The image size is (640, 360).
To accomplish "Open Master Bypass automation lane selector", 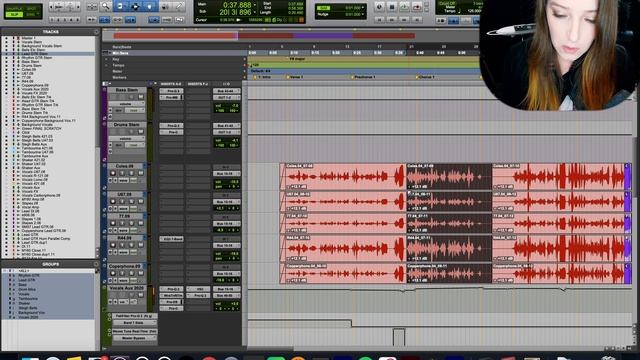I will (x=135, y=338).
